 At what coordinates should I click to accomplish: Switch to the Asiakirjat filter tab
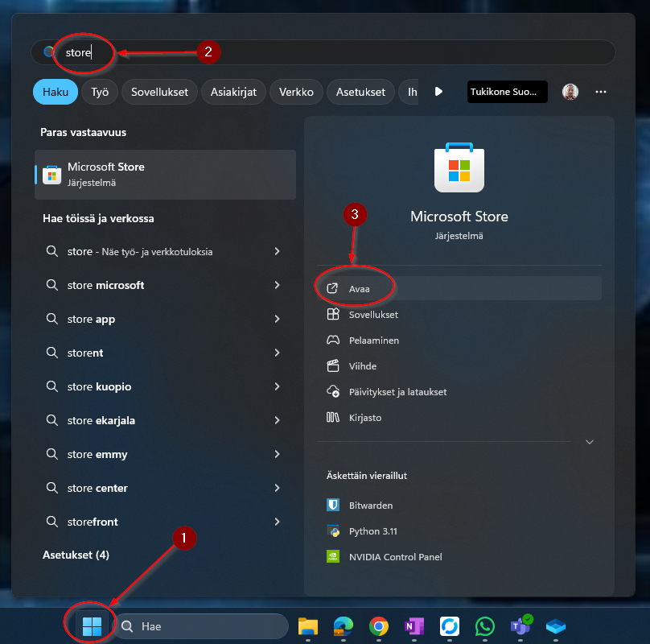[x=233, y=92]
